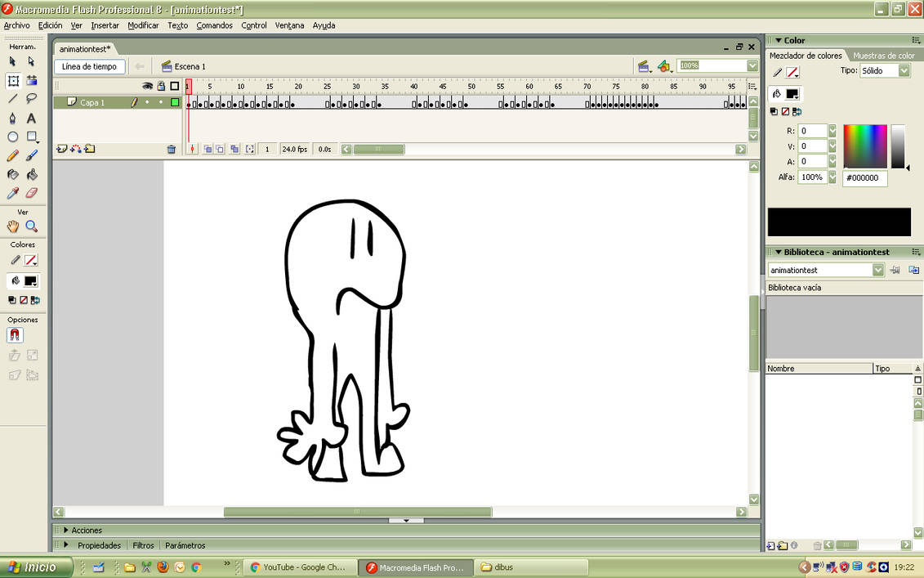The height and width of the screenshot is (578, 924).
Task: Select the Ink Bottle tool
Action: [13, 175]
